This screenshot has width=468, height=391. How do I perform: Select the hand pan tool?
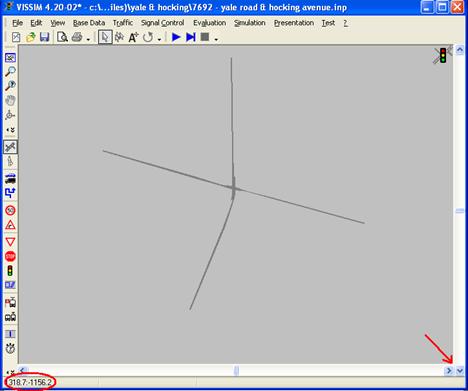pyautogui.click(x=10, y=100)
